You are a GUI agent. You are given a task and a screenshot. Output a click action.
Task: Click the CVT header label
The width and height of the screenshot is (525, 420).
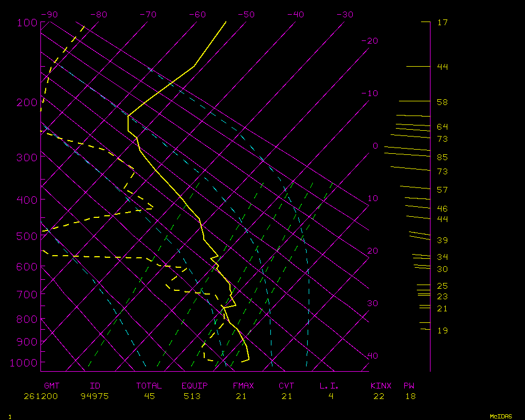pyautogui.click(x=286, y=386)
